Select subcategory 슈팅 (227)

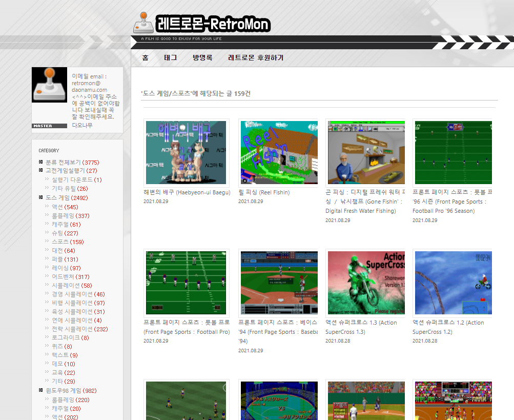click(x=65, y=233)
